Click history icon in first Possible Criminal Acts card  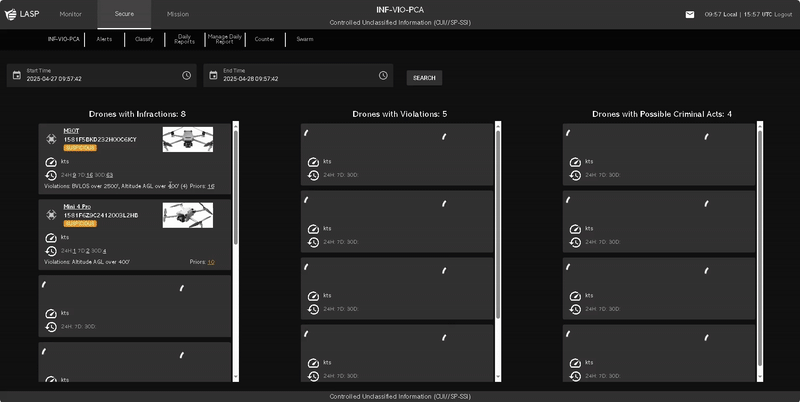click(x=575, y=175)
